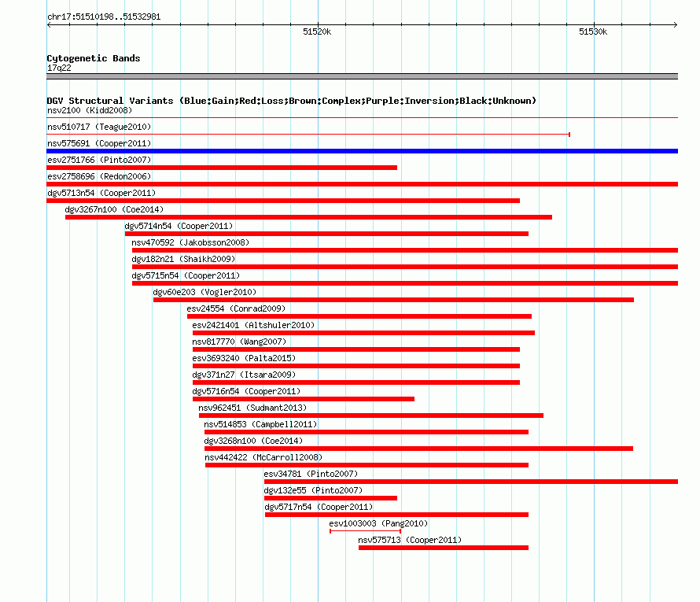Image resolution: width=700 pixels, height=602 pixels.
Task: Select nsv514853 (Campbell2011) variant label
Action: pyautogui.click(x=260, y=424)
